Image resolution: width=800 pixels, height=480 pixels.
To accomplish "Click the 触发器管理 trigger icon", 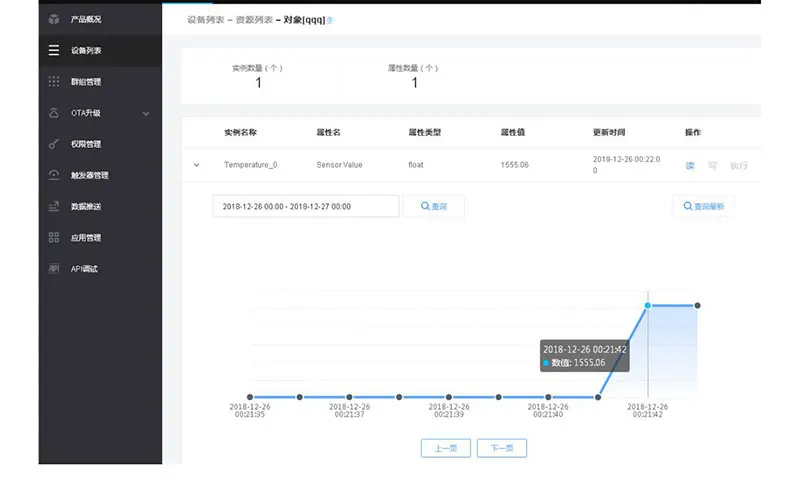I will click(54, 175).
